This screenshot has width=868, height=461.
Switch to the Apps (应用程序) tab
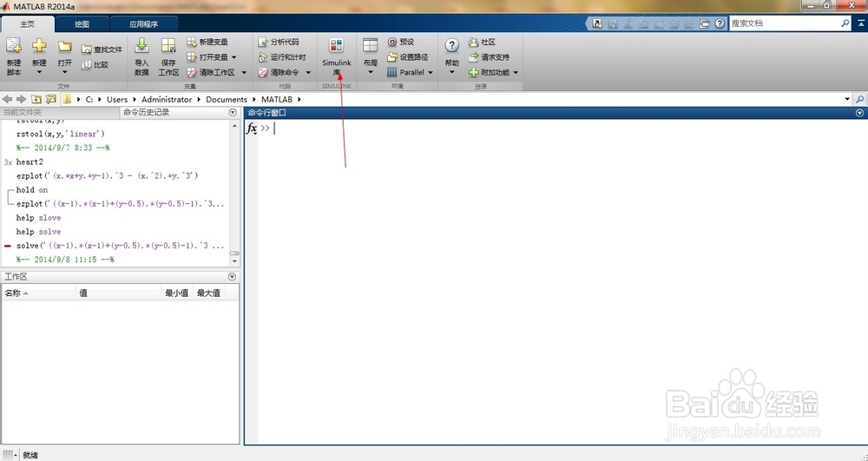point(144,23)
